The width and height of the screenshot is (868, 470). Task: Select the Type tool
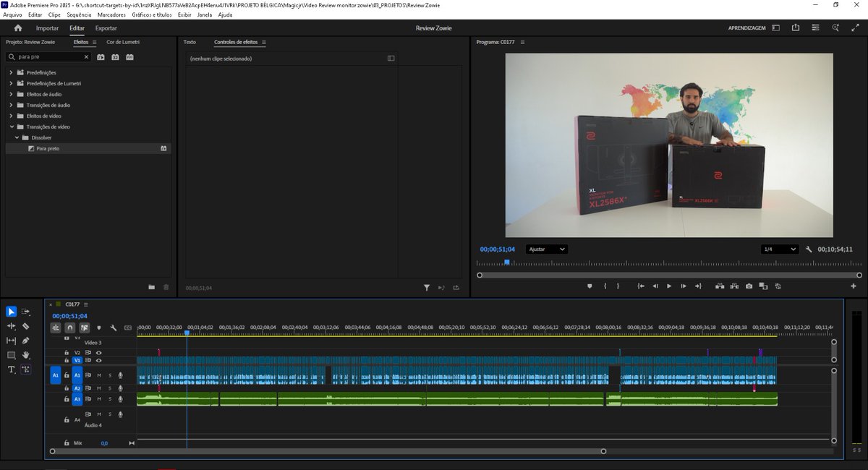click(12, 369)
